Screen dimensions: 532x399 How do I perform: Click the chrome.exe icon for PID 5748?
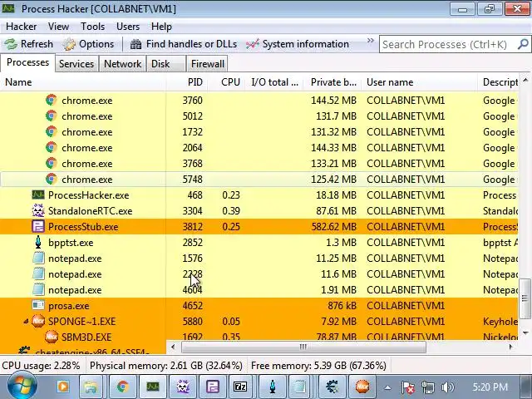pos(52,180)
